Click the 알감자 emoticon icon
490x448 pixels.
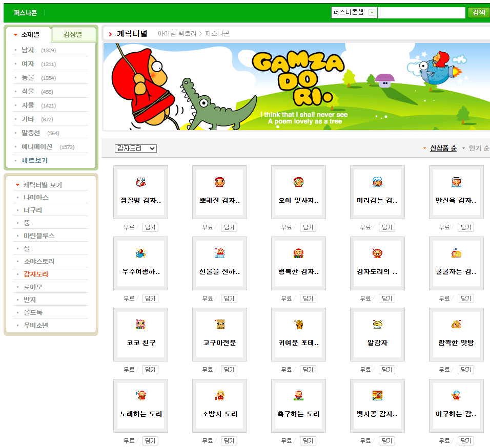[378, 324]
